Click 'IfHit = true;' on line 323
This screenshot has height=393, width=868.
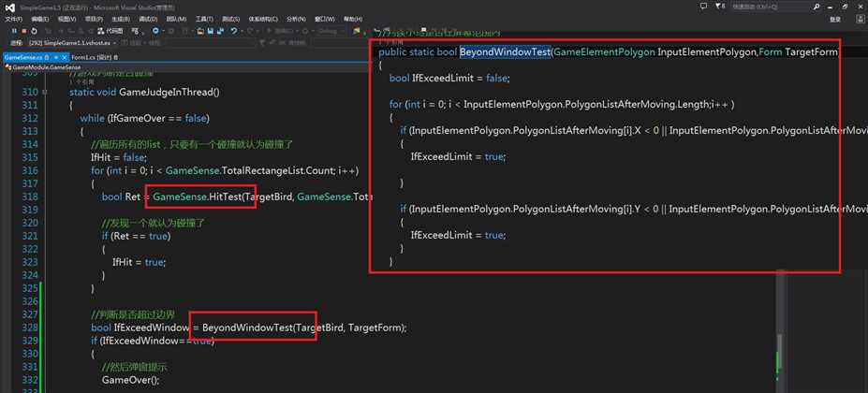point(139,262)
